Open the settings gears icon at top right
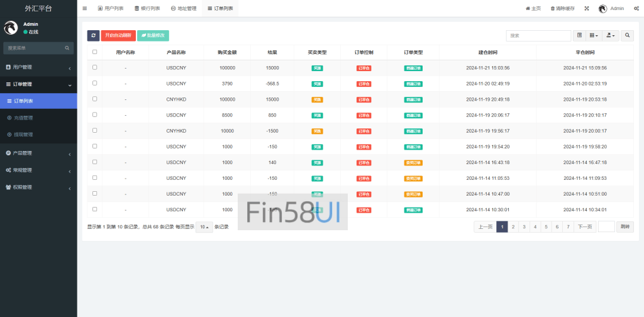Image resolution: width=644 pixels, height=317 pixels. pyautogui.click(x=636, y=8)
